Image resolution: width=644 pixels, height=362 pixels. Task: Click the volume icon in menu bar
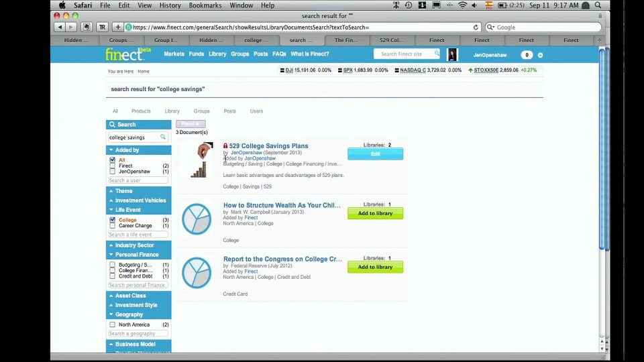474,5
